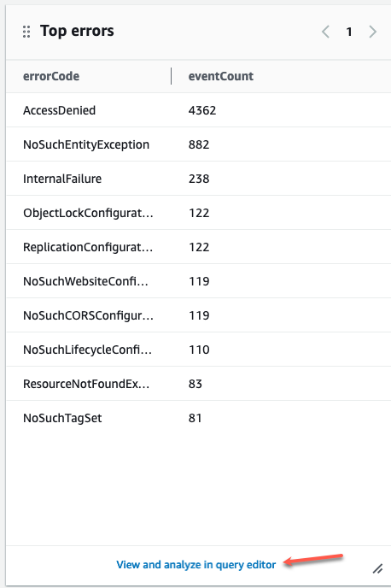The image size is (391, 588).
Task: Click the event count value 238
Action: 199,179
